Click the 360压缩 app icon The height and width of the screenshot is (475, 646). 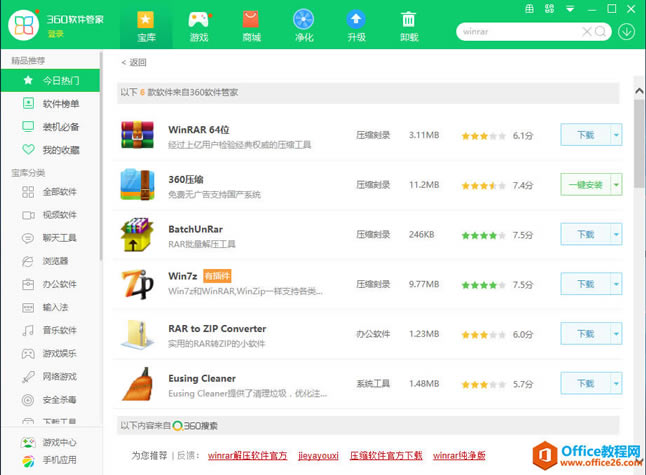point(137,185)
